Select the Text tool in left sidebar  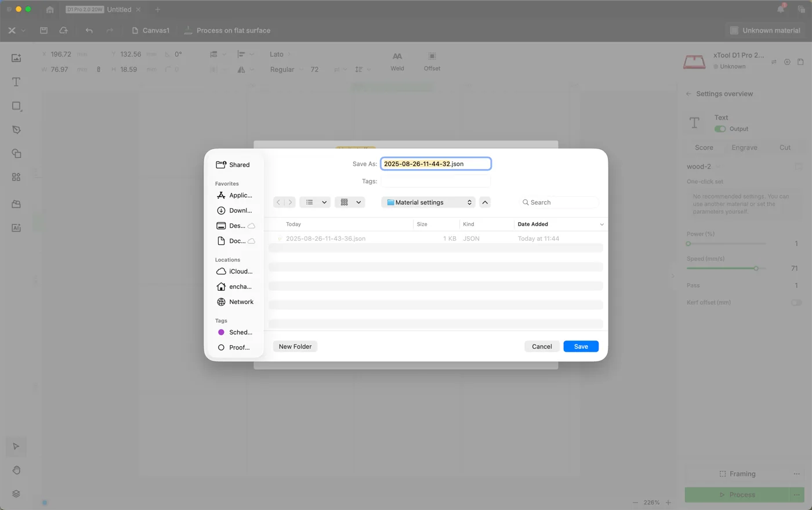tap(16, 82)
